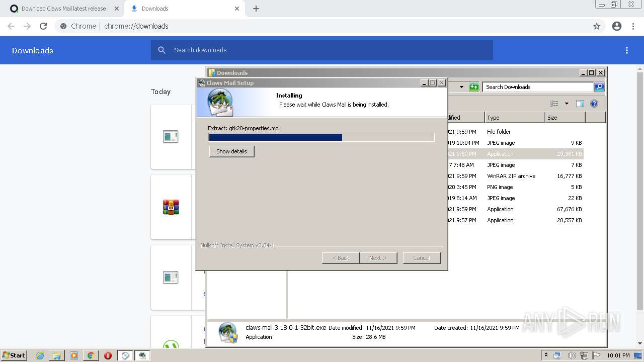644x362 pixels.
Task: Click the Explorer help question mark icon
Action: click(594, 104)
